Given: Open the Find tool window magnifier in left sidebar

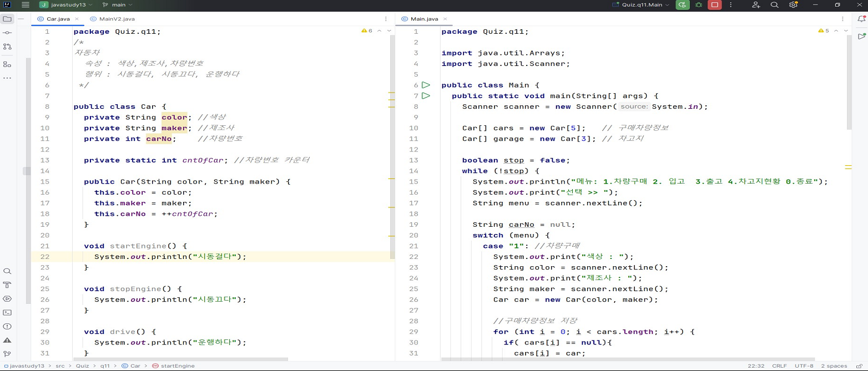Looking at the screenshot, I should (x=7, y=271).
